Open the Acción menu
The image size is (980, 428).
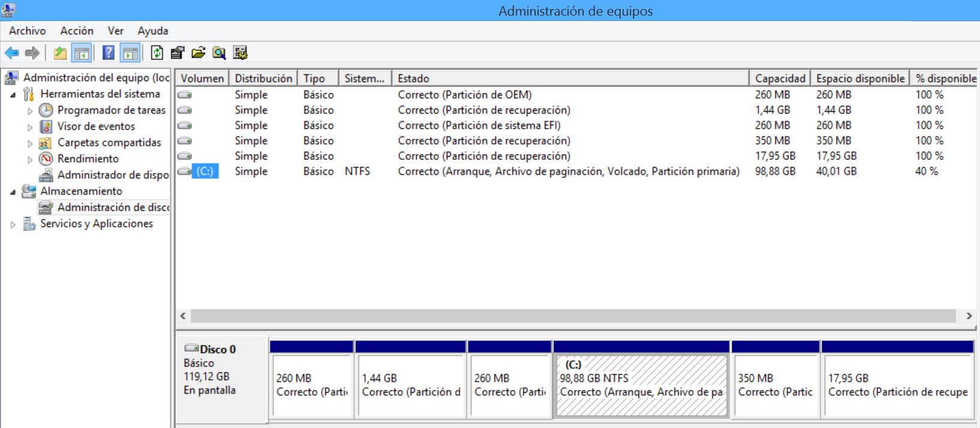[77, 31]
